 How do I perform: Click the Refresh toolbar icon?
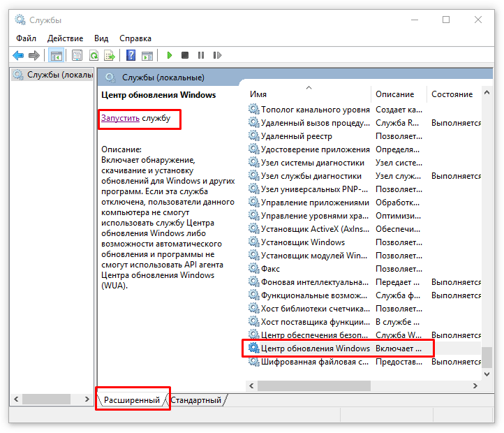pos(94,55)
